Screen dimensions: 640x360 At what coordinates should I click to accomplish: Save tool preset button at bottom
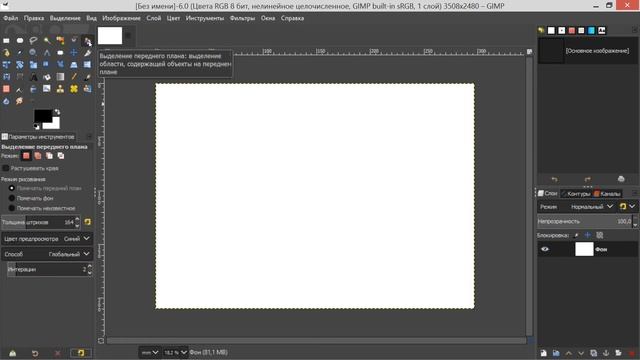(13, 353)
